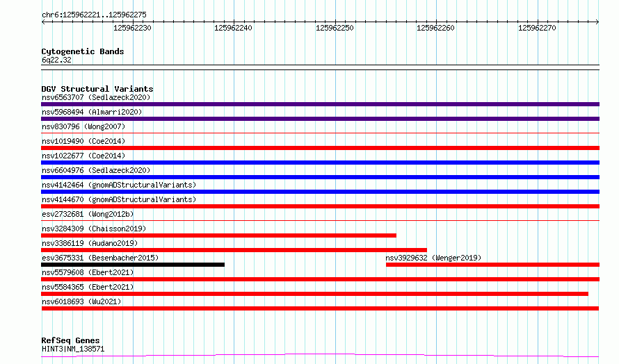619x364 pixels.
Task: Open variant nsv1022677 (Coe2014) label
Action: (x=83, y=156)
